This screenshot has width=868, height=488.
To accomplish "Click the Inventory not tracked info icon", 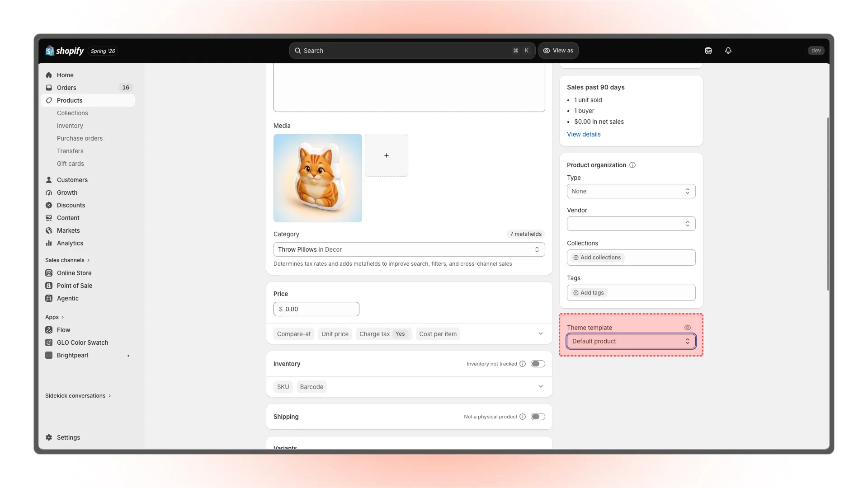I will click(523, 364).
